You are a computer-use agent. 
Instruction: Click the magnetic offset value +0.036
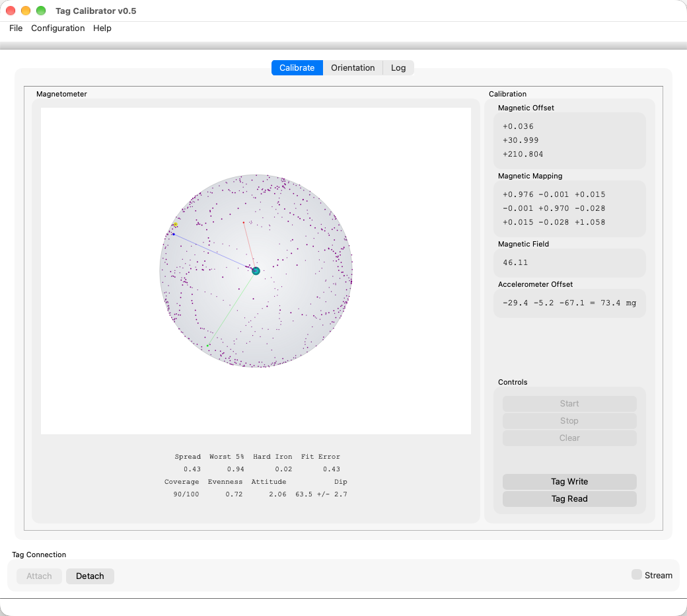coord(518,126)
